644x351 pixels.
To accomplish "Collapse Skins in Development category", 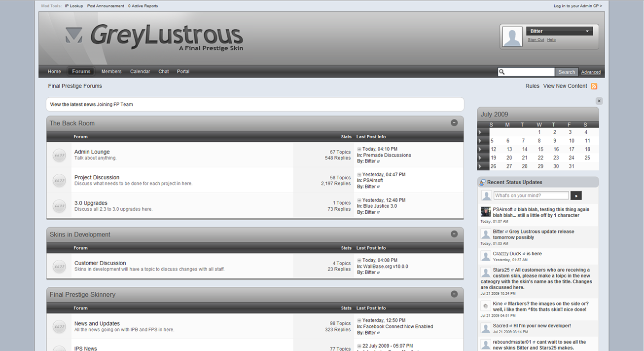I will (x=454, y=234).
